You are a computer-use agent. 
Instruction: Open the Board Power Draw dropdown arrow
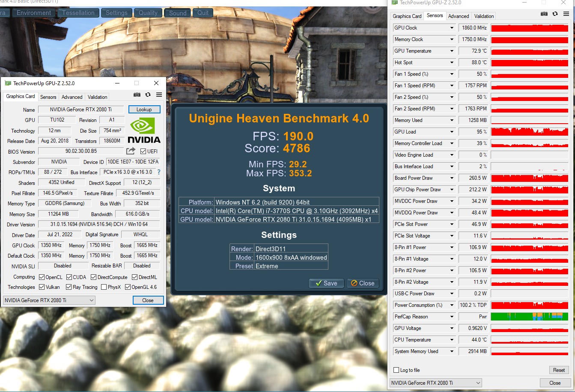click(452, 178)
